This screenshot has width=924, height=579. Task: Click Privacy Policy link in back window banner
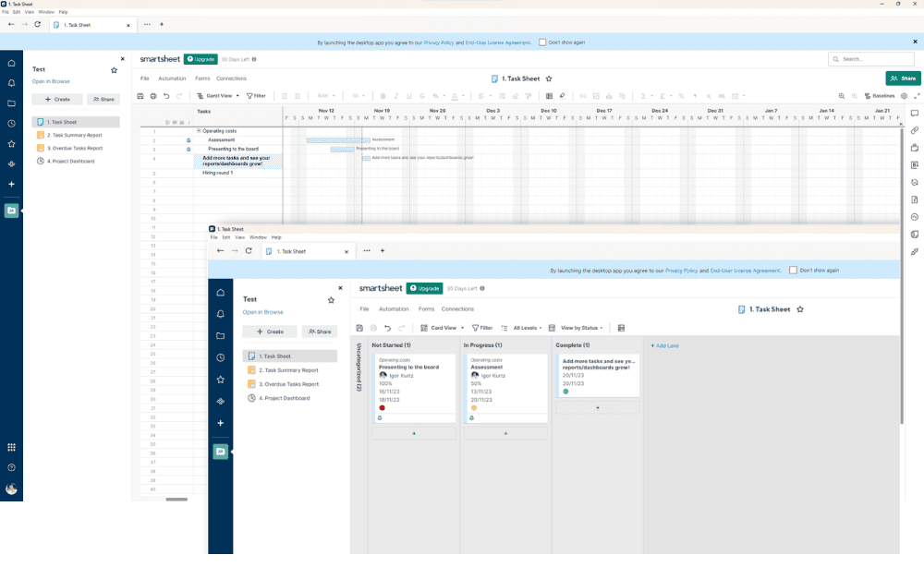(x=439, y=42)
